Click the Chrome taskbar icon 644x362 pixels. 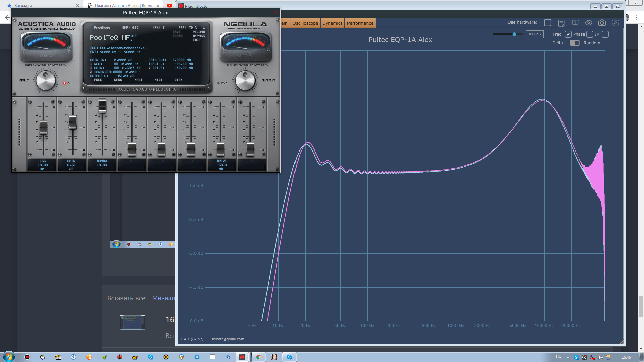[x=258, y=357]
